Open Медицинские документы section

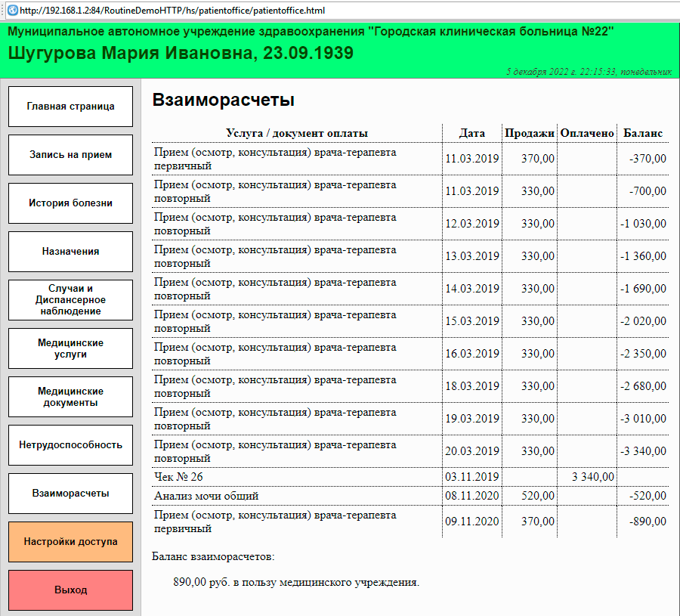point(70,397)
